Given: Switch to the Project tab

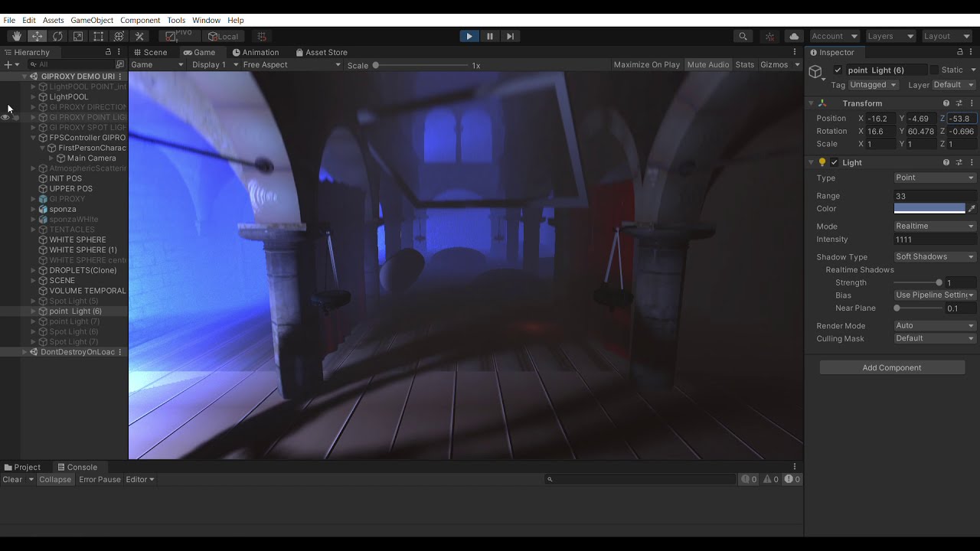Looking at the screenshot, I should pos(23,467).
